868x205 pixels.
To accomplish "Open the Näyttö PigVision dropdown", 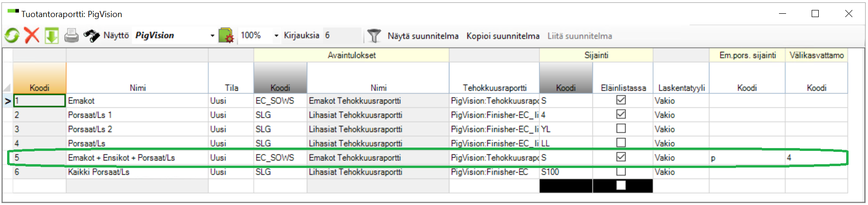I will pyautogui.click(x=212, y=36).
